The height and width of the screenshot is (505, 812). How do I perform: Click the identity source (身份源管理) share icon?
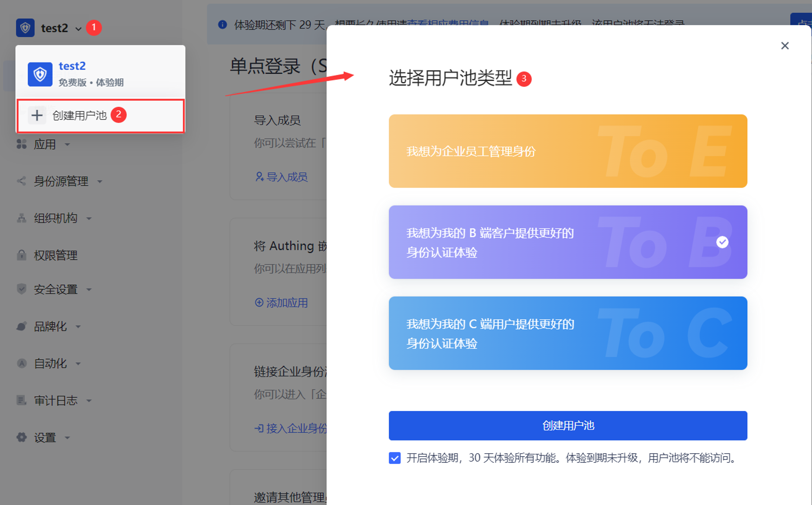point(21,181)
